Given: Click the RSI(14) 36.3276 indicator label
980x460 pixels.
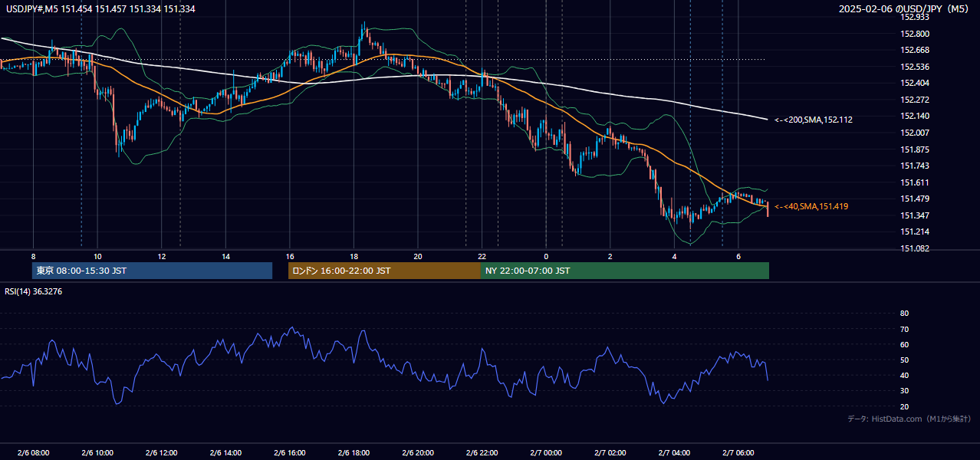Looking at the screenshot, I should (x=35, y=291).
